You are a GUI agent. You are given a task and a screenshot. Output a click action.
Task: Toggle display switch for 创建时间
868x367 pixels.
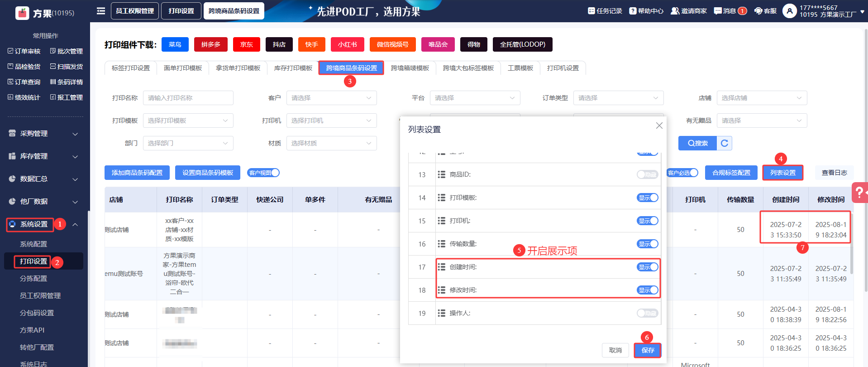pyautogui.click(x=648, y=267)
